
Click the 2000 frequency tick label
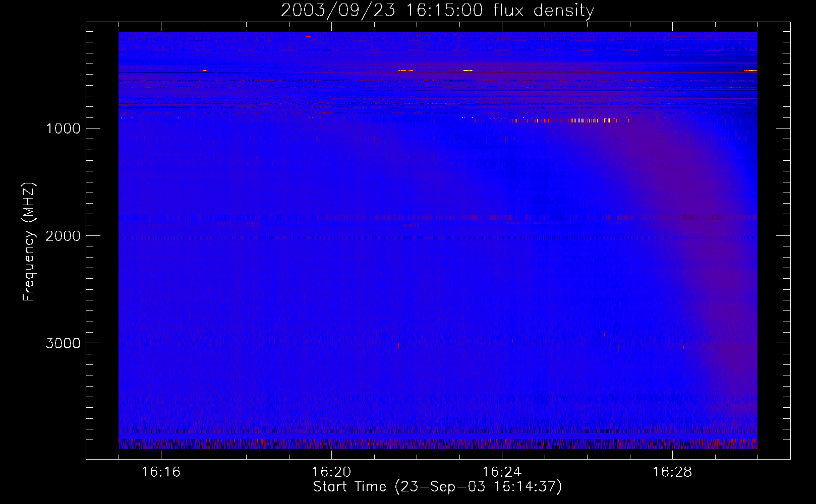(63, 236)
